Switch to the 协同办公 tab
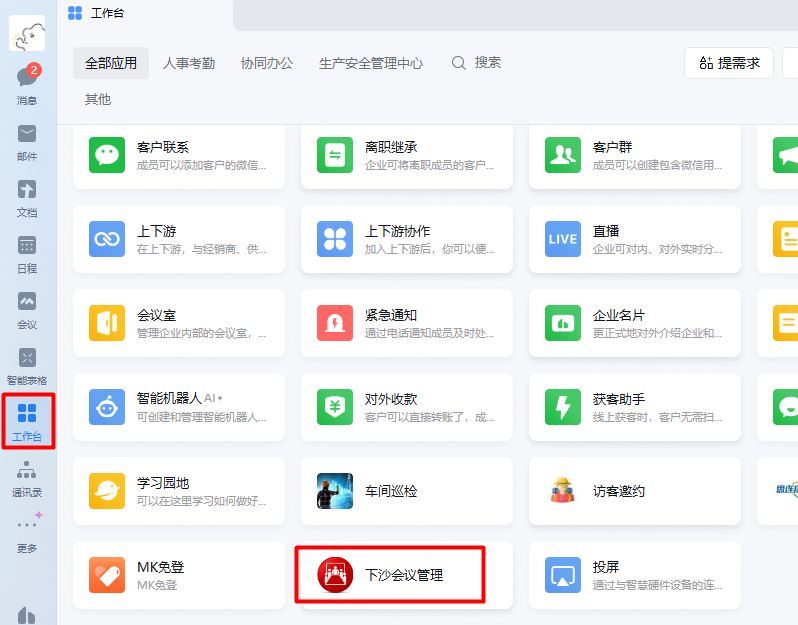798x625 pixels. (x=267, y=63)
